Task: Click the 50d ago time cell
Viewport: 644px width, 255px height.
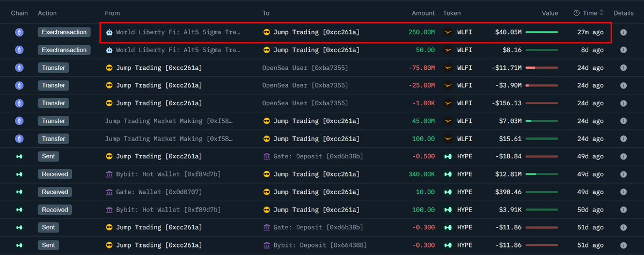Action: pyautogui.click(x=590, y=209)
